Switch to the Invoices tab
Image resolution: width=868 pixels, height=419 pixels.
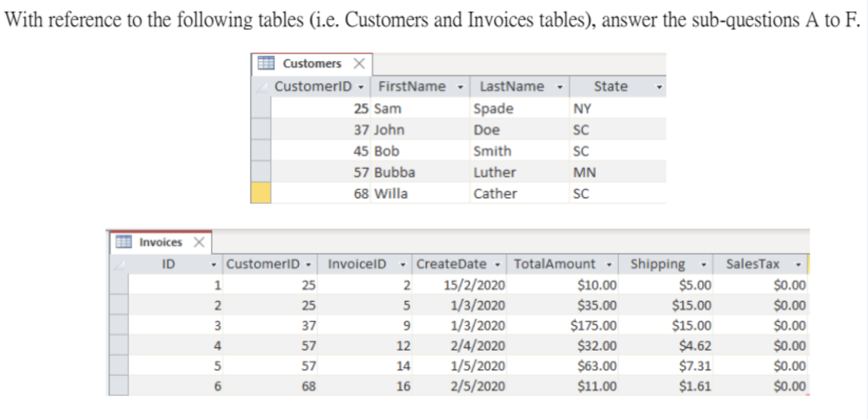161,242
